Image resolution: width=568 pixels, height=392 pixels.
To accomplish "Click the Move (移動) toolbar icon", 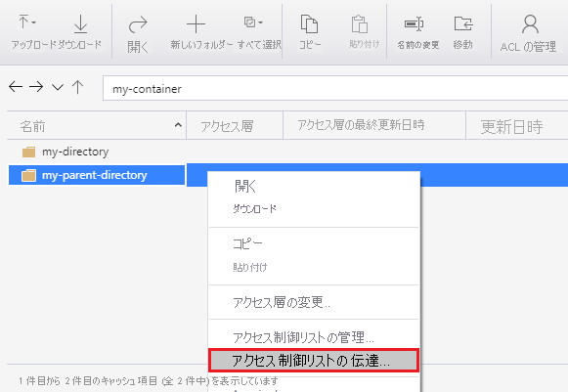I will 463,23.
